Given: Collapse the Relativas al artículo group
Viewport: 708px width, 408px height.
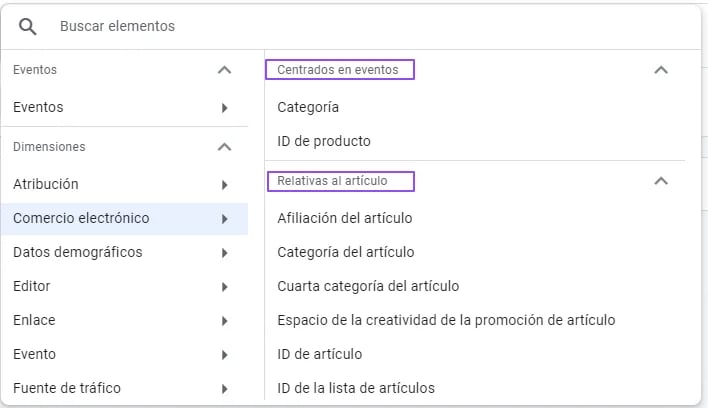Looking at the screenshot, I should pyautogui.click(x=661, y=181).
